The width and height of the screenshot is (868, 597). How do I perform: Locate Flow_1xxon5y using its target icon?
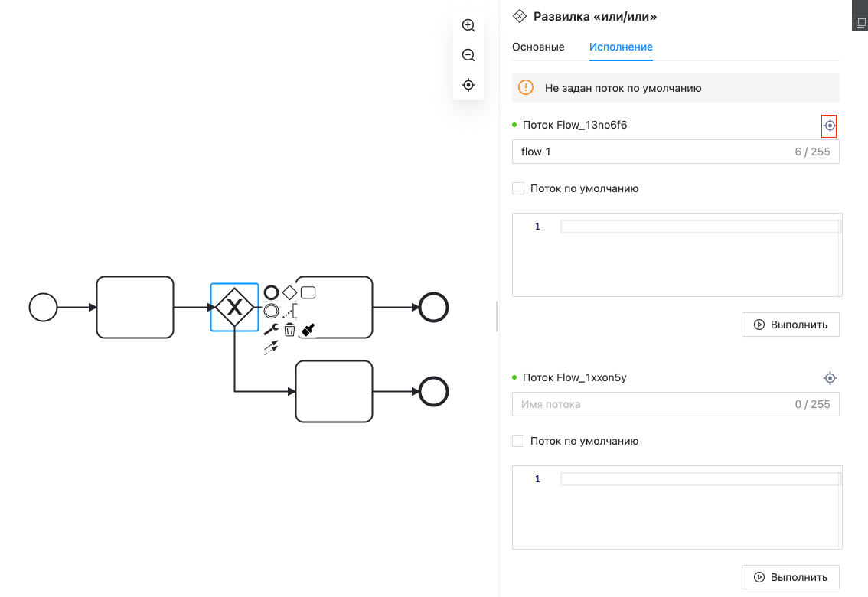click(829, 378)
